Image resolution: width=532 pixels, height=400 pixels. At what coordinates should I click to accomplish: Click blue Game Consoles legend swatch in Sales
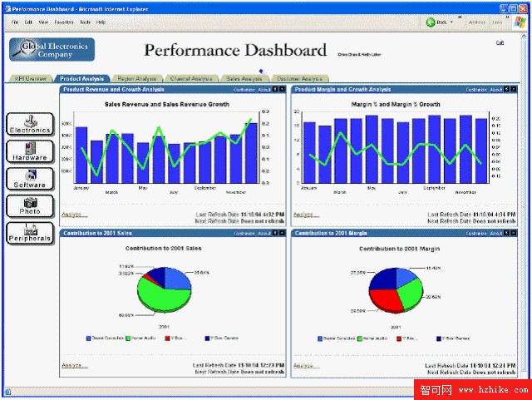click(x=89, y=338)
